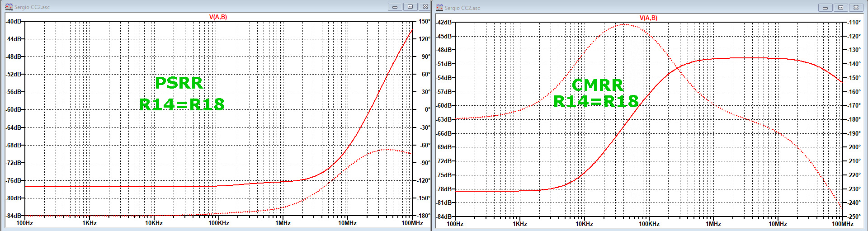868x231 pixels.
Task: Select the V(A,B) trace label in the PSRR plot
Action: point(218,17)
